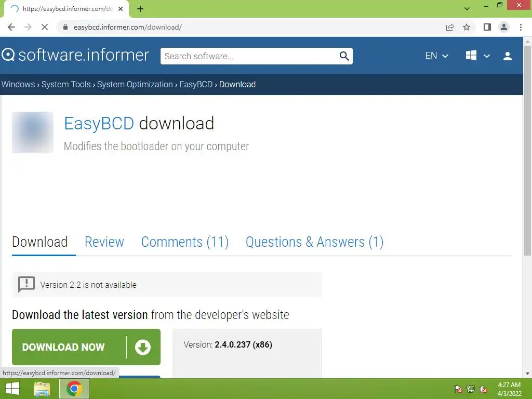Click the network tray icon

point(471,389)
